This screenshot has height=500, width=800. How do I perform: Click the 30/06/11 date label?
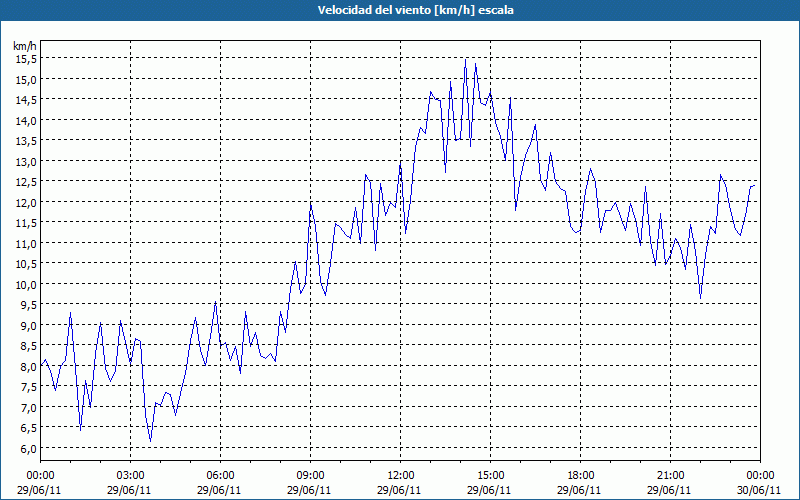(759, 490)
